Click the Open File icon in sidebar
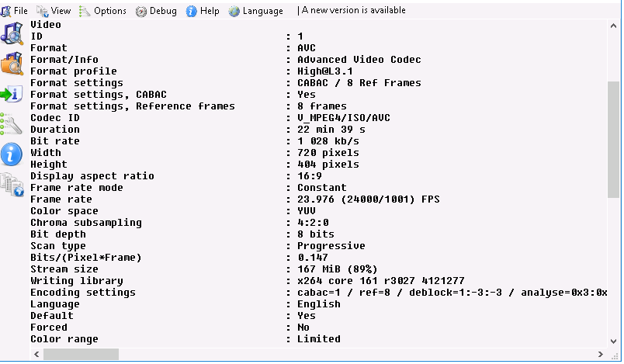 click(12, 33)
